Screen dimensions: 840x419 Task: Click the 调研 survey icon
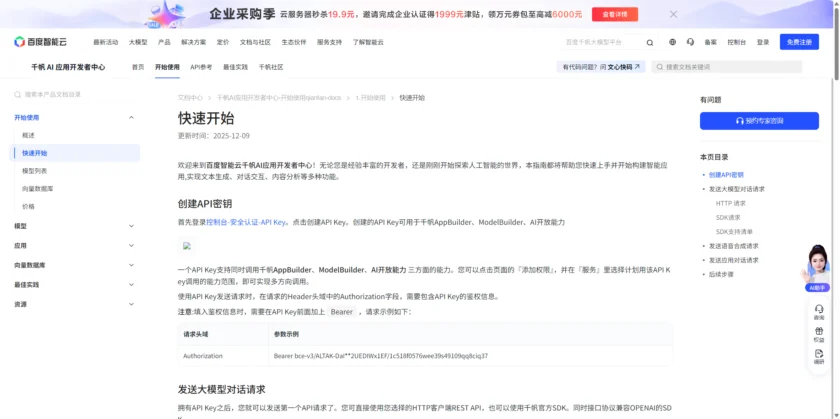tap(819, 357)
